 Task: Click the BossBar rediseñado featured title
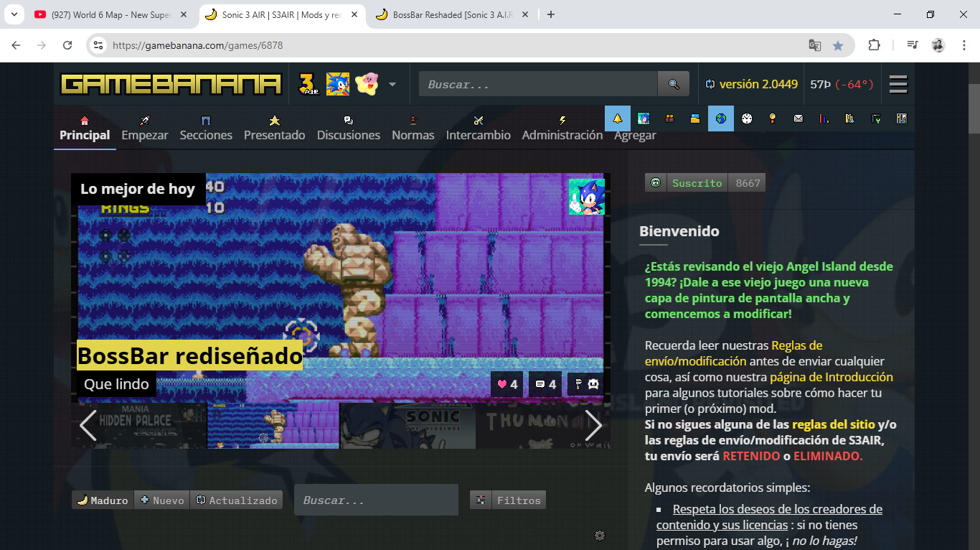tap(189, 355)
